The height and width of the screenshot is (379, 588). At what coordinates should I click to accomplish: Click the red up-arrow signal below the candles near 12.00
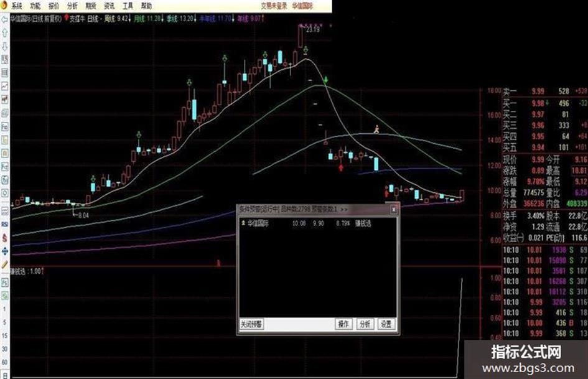point(341,167)
